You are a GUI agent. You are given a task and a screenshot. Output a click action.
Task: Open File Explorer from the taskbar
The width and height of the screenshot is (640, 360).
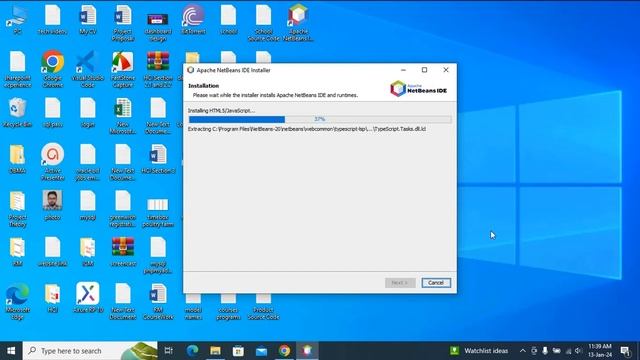tap(216, 351)
